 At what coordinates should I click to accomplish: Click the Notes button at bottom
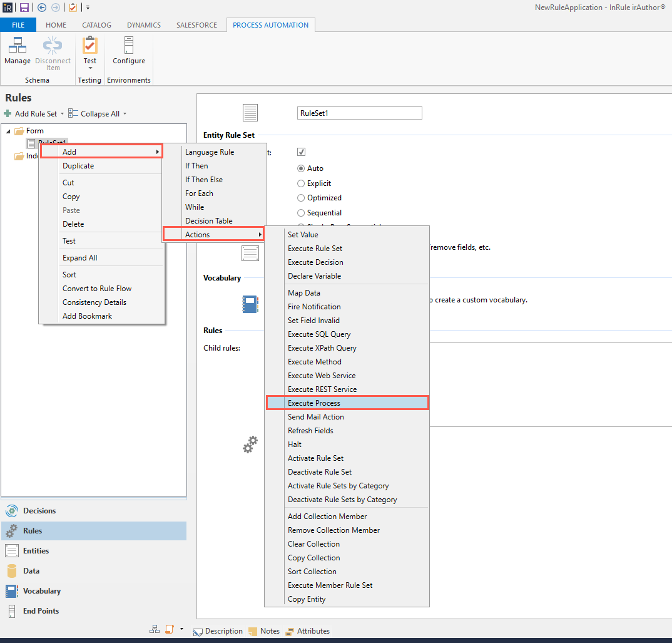click(264, 631)
